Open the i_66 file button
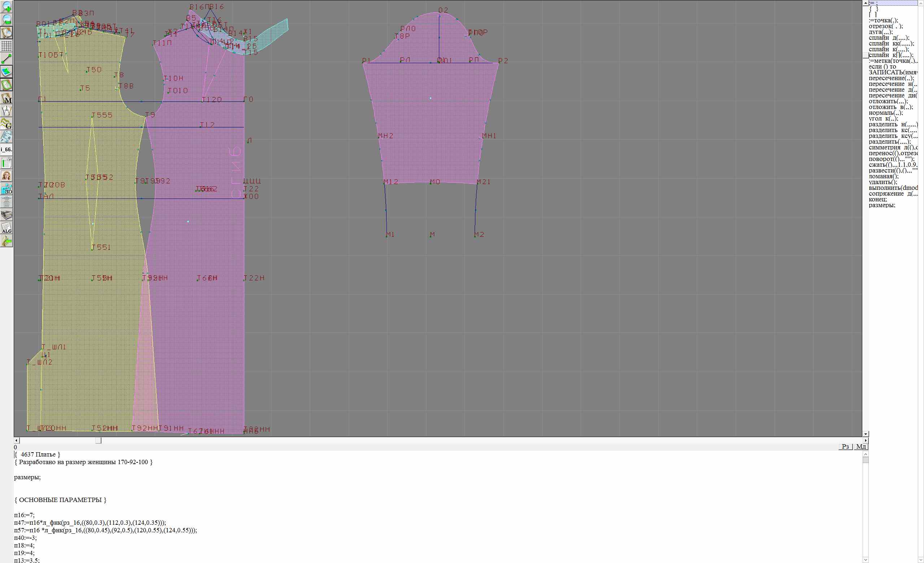Image resolution: width=924 pixels, height=563 pixels. 7,149
